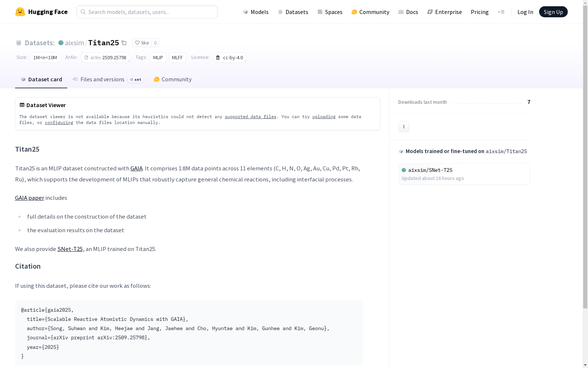The width and height of the screenshot is (588, 368).
Task: Click the search magnifier icon
Action: (x=83, y=12)
